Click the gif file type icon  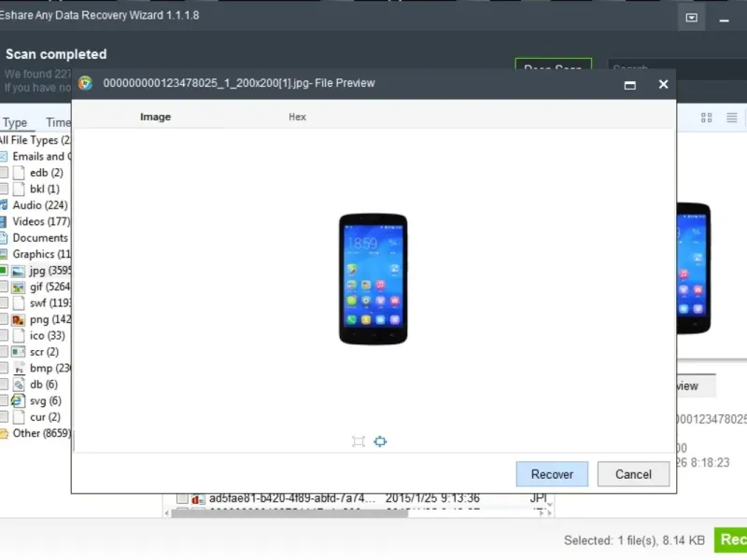coord(18,287)
